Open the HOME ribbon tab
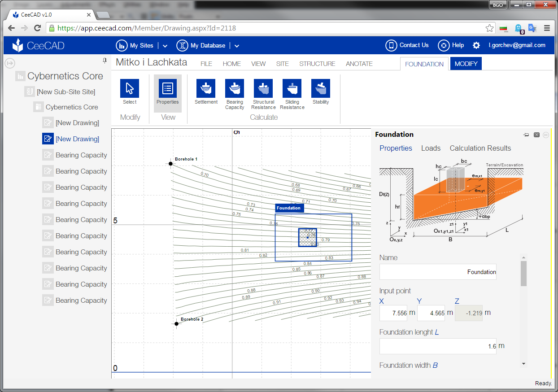The height and width of the screenshot is (392, 558). coord(232,64)
